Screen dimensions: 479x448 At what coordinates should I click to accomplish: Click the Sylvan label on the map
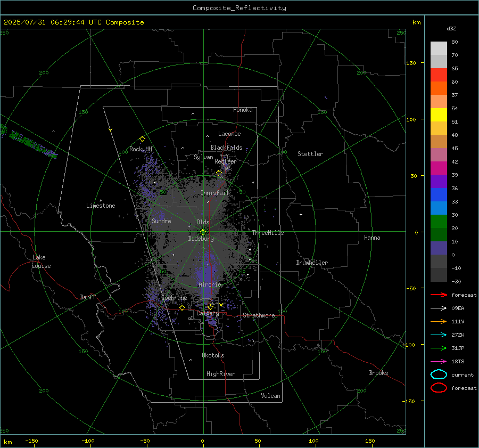click(203, 157)
